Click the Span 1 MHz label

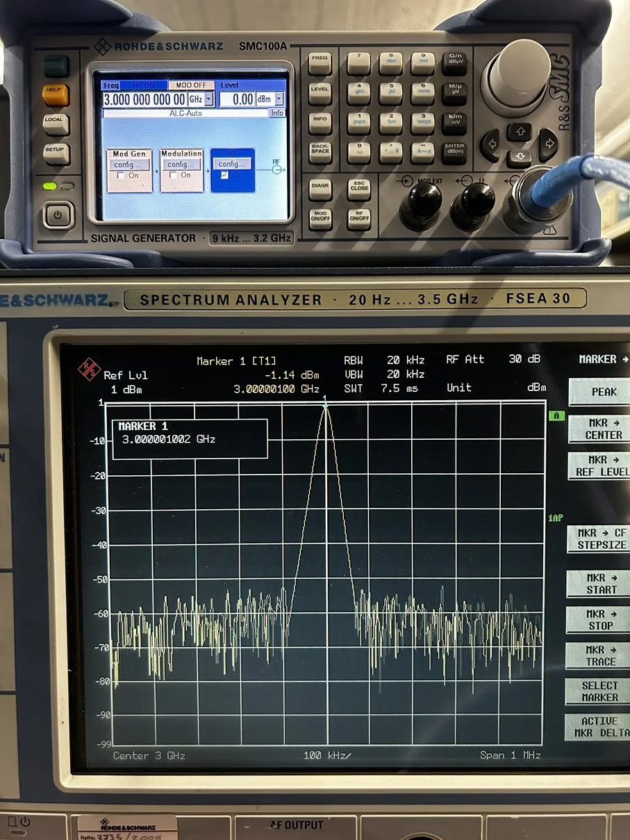point(510,755)
